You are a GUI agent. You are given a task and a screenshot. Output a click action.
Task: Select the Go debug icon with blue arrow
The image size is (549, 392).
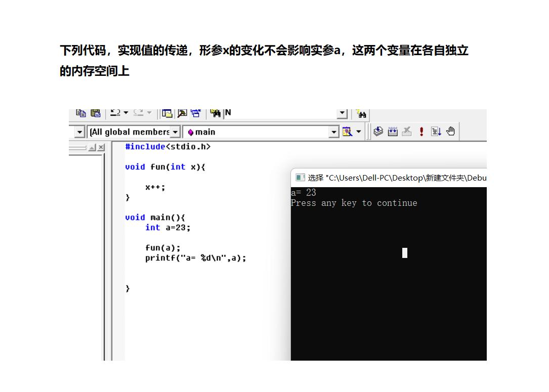pos(436,131)
